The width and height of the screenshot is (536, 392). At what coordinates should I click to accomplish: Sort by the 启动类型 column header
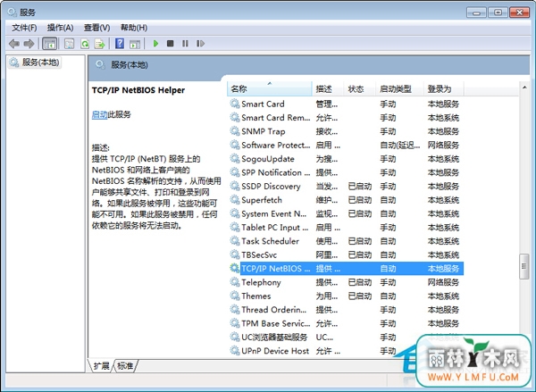(x=399, y=89)
